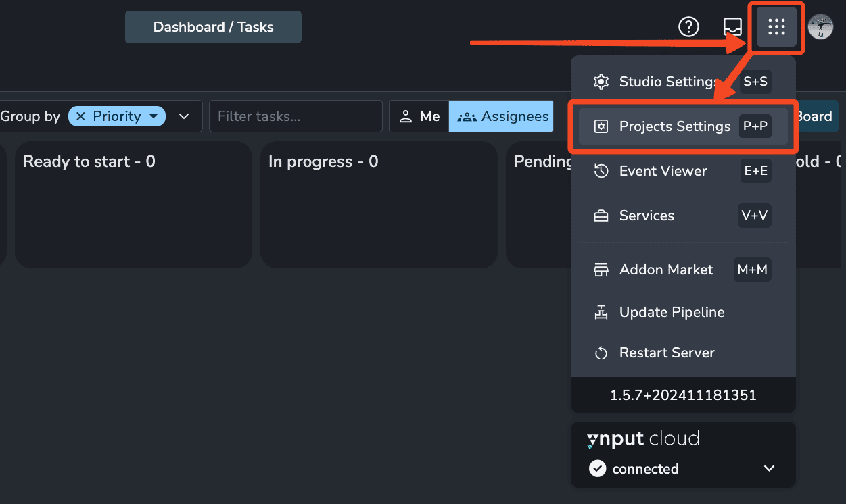Image resolution: width=846 pixels, height=504 pixels.
Task: Click the Event Viewer clock icon
Action: [601, 171]
